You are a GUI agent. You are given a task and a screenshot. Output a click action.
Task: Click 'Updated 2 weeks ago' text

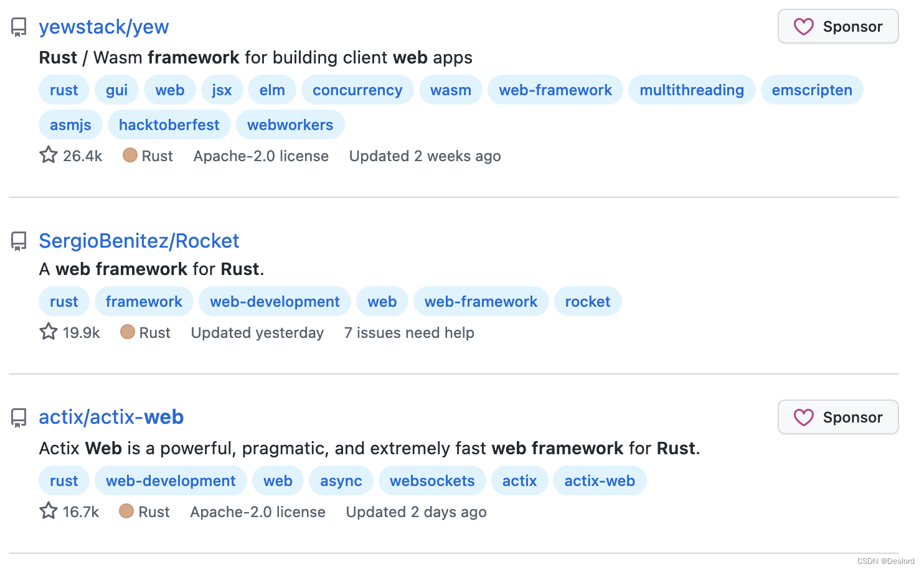pos(425,156)
